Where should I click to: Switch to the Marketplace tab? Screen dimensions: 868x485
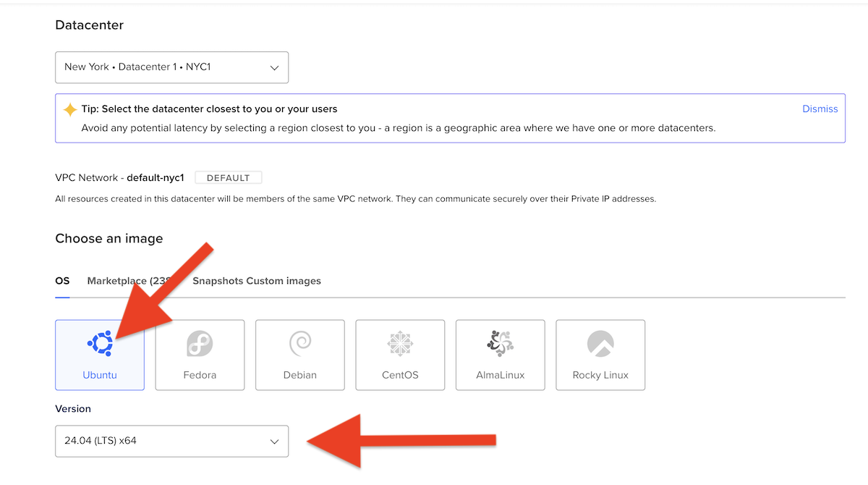click(128, 281)
